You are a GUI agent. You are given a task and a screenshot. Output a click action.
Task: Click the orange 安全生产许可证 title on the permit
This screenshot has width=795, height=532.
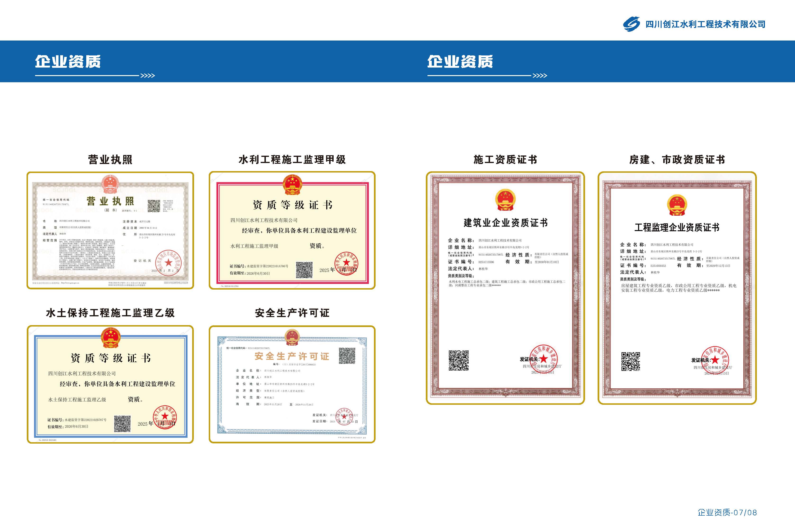[x=292, y=356]
